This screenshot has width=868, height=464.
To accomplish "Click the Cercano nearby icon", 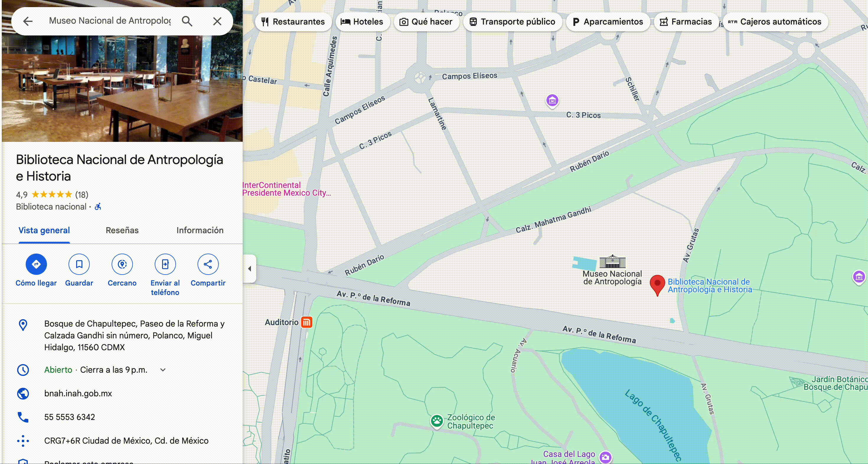I will pos(122,264).
